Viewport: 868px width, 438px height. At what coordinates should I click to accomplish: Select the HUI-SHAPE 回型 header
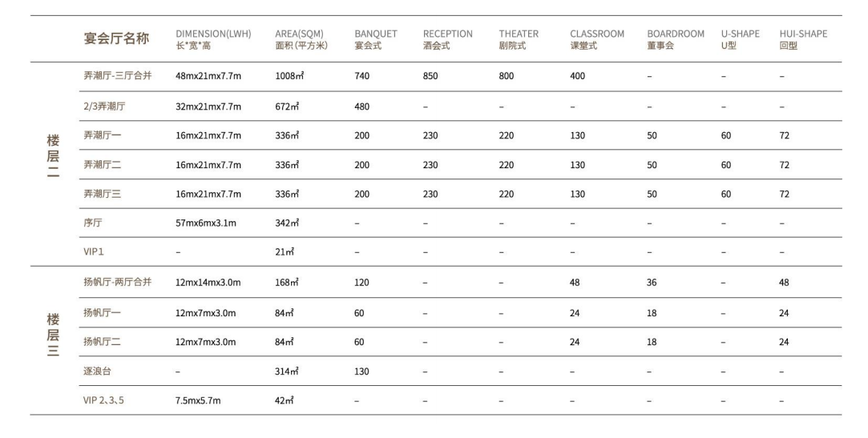(803, 39)
